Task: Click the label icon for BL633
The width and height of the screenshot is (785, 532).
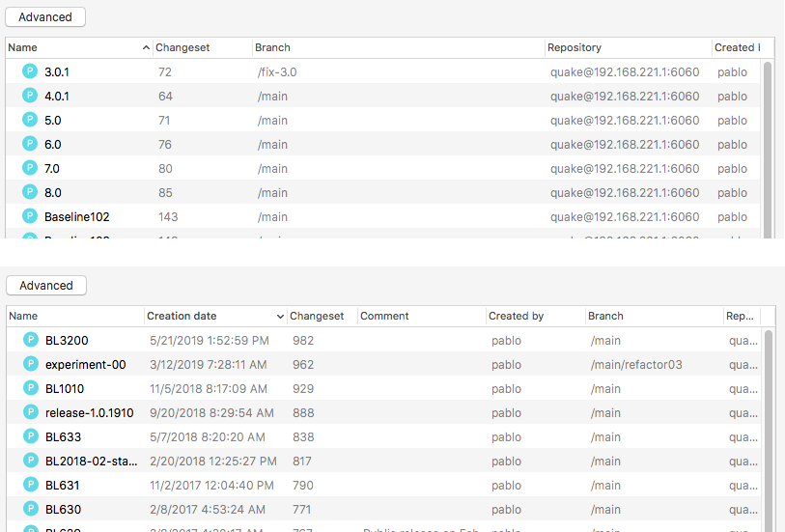Action: (31, 435)
